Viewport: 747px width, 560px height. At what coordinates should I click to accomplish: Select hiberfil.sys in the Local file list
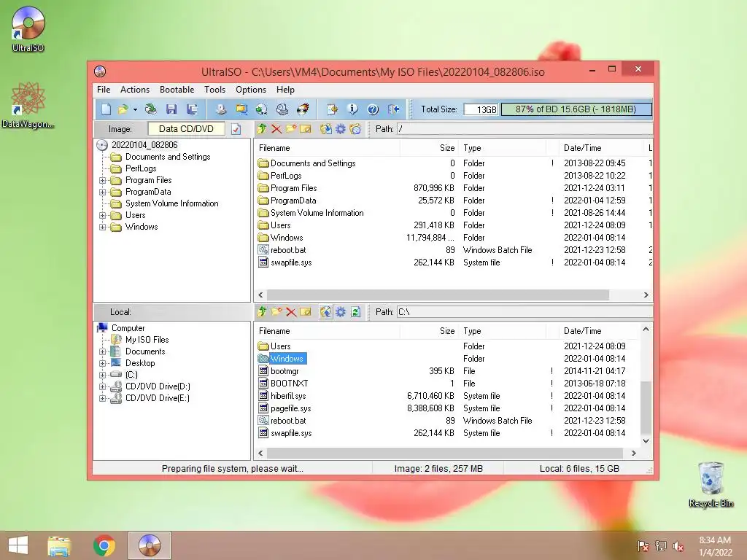(288, 396)
